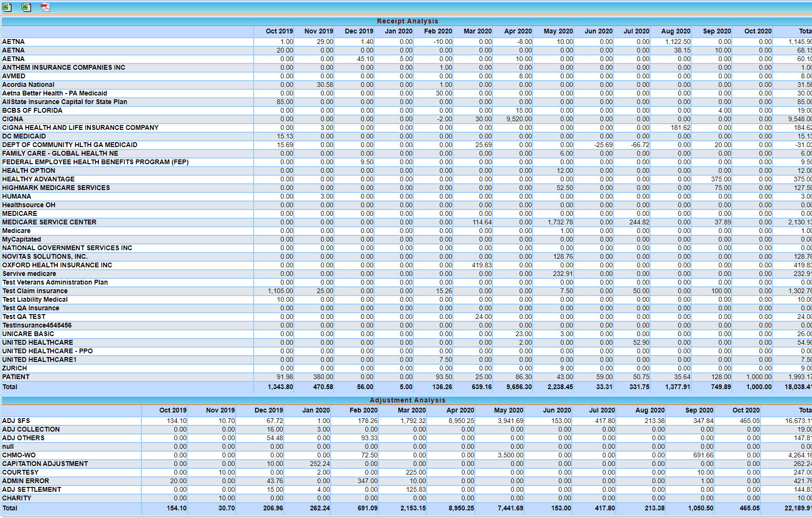Select the CIGNA row label

(13, 119)
